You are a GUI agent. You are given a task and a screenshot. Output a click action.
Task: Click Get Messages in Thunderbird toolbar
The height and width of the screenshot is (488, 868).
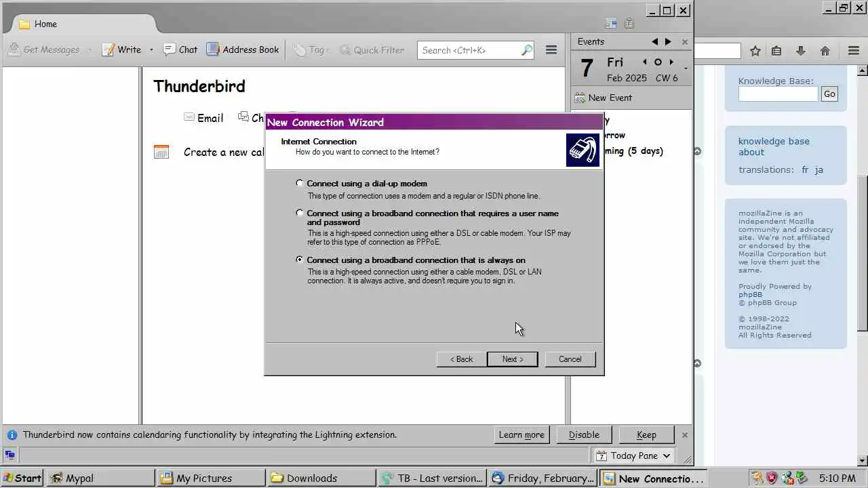click(44, 49)
